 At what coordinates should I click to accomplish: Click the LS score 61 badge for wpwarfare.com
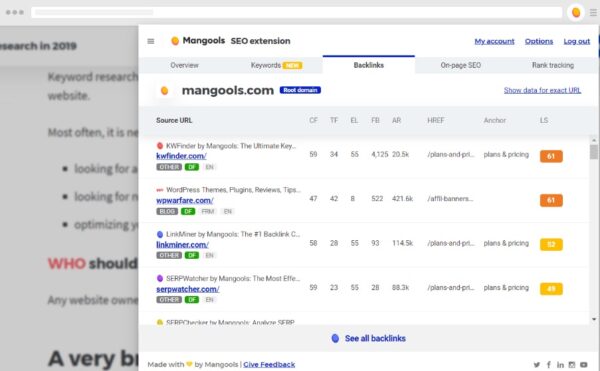coord(551,200)
